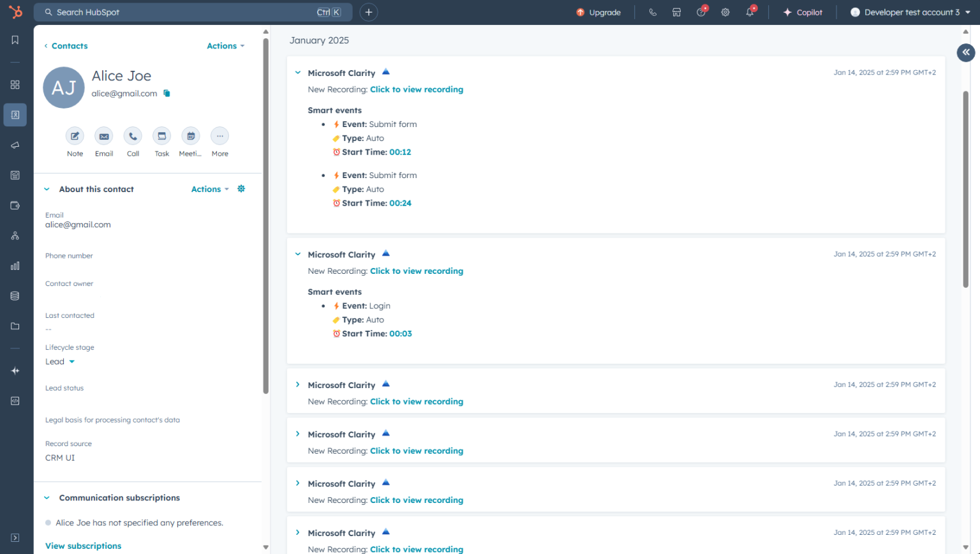Open the HubSpot Marketing megaphone icon
The width and height of the screenshot is (980, 554).
coord(15,145)
